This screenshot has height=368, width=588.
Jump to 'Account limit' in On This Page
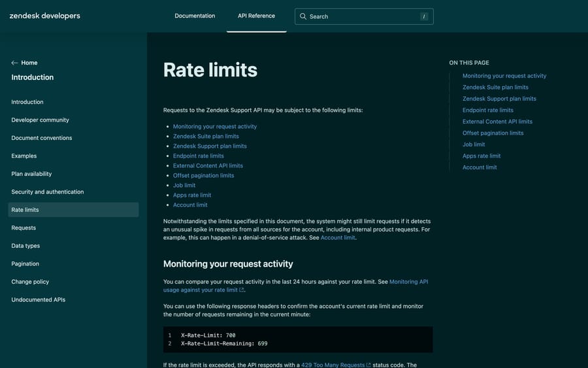click(x=480, y=167)
